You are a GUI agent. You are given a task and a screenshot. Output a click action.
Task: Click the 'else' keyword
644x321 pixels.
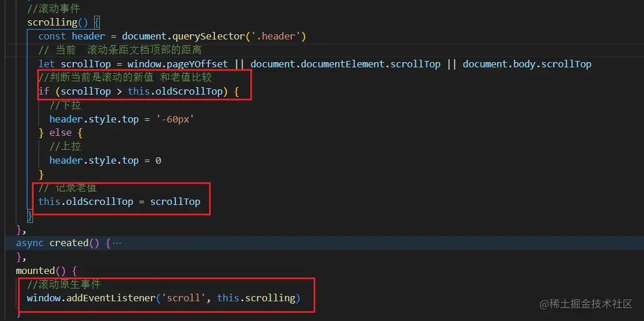(x=60, y=132)
